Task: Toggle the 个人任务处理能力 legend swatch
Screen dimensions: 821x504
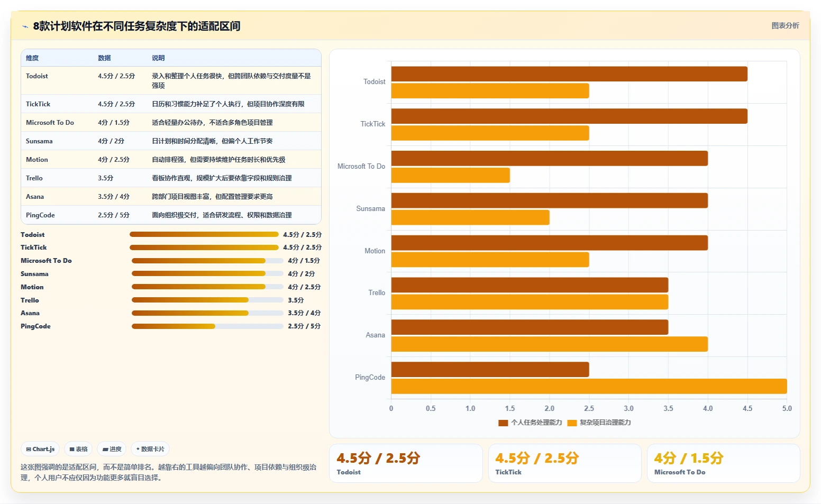Action: 503,423
